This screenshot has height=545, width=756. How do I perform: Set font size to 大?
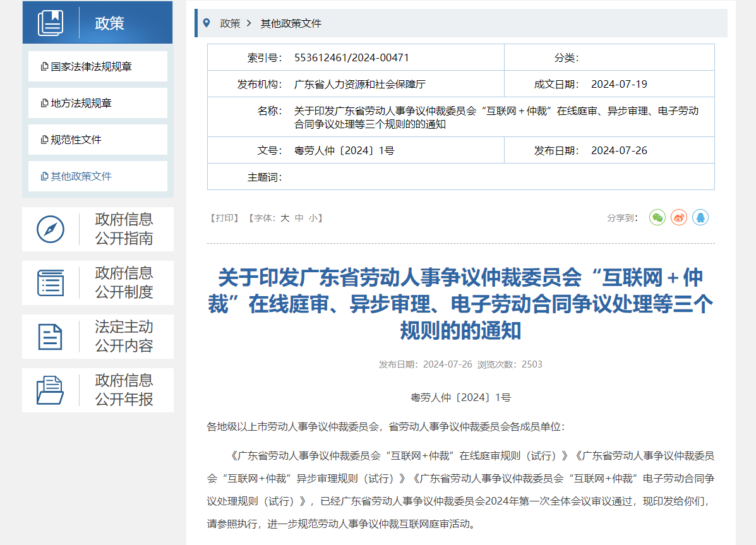pyautogui.click(x=285, y=218)
